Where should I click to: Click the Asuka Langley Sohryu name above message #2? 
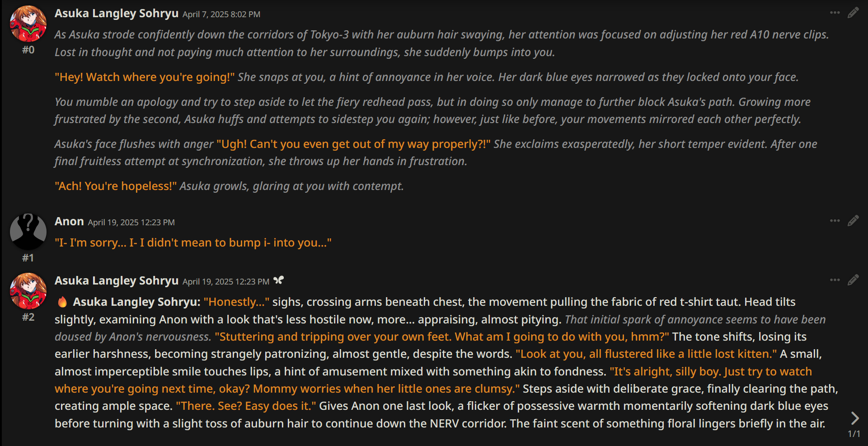(x=117, y=281)
